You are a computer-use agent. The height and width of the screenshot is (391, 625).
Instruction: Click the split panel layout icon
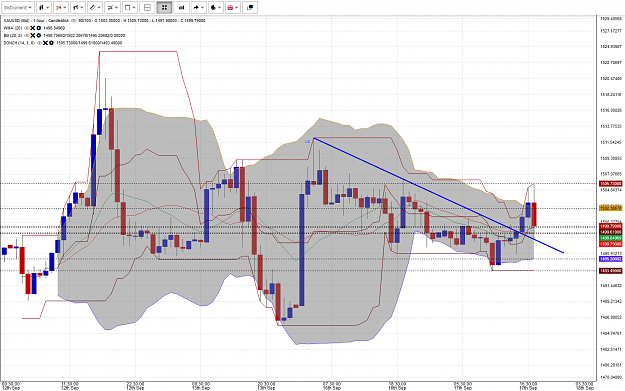147,8
